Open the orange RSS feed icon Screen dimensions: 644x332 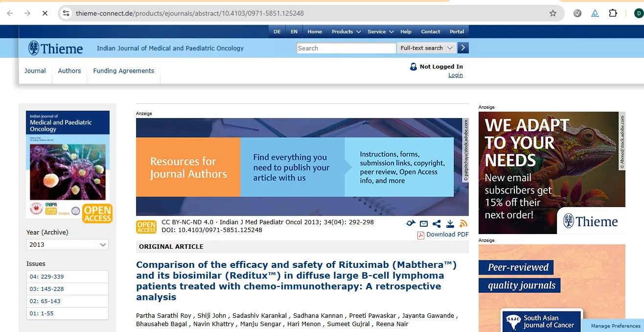pos(463,224)
